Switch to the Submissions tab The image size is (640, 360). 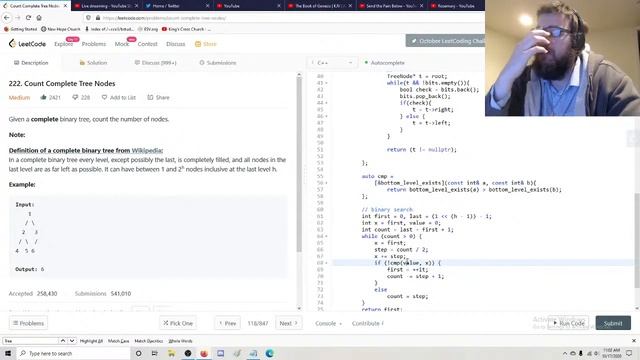218,63
